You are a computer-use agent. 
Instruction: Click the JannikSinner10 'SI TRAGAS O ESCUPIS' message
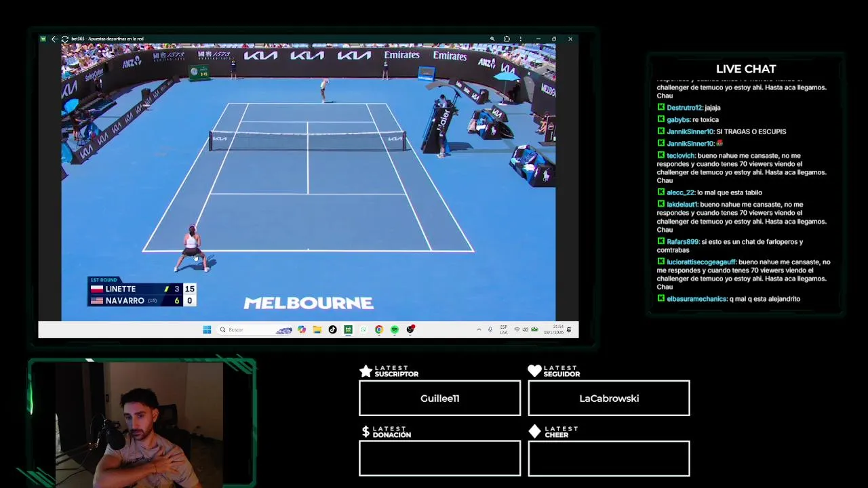click(x=751, y=131)
